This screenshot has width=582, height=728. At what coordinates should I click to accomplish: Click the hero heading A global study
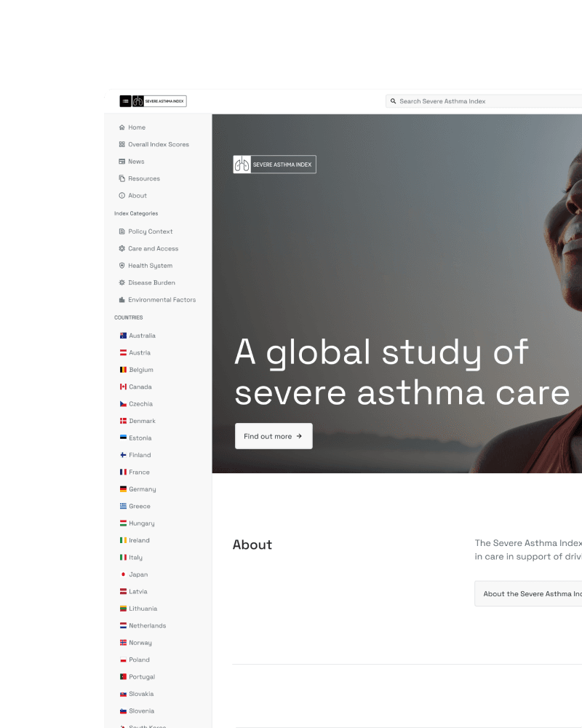click(x=402, y=372)
